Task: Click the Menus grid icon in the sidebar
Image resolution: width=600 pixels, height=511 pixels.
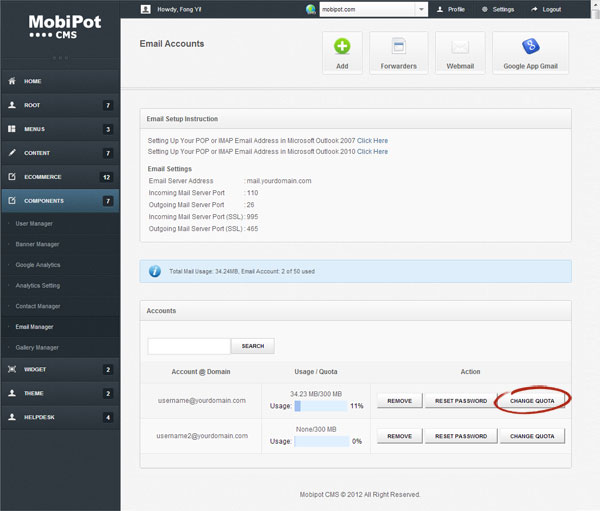Action: pyautogui.click(x=12, y=129)
